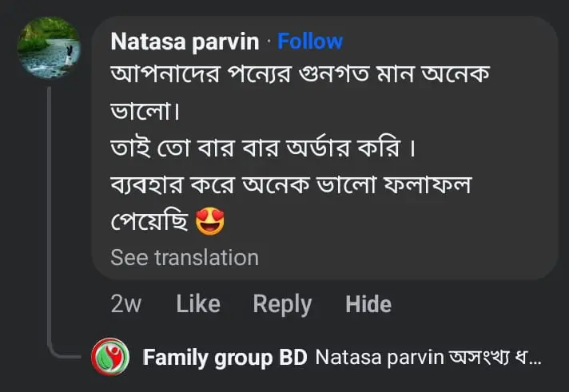Viewport: 569px width, 392px height.
Task: Follow Natasa parvin
Action: [310, 42]
